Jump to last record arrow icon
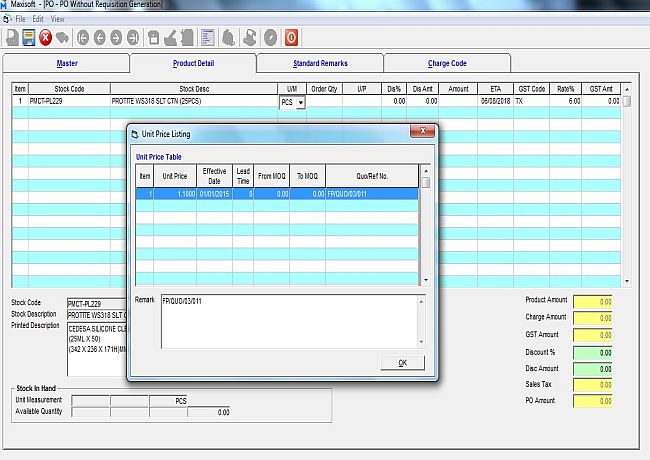Image resolution: width=650 pixels, height=460 pixels. click(x=132, y=38)
